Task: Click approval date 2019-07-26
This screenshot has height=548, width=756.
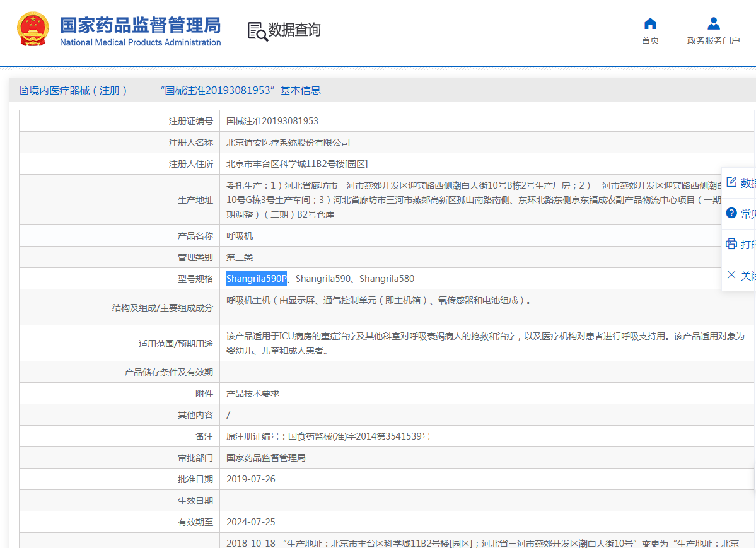Action: click(251, 479)
